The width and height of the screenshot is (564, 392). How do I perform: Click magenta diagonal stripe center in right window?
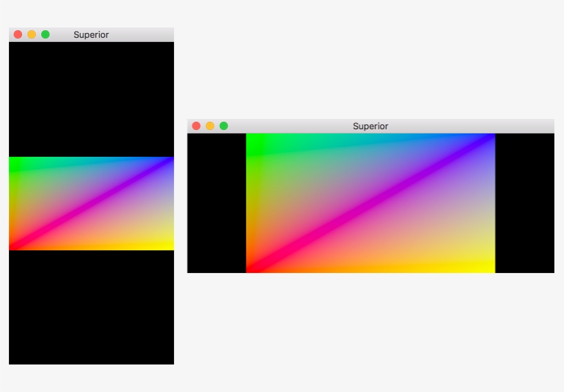(x=370, y=203)
